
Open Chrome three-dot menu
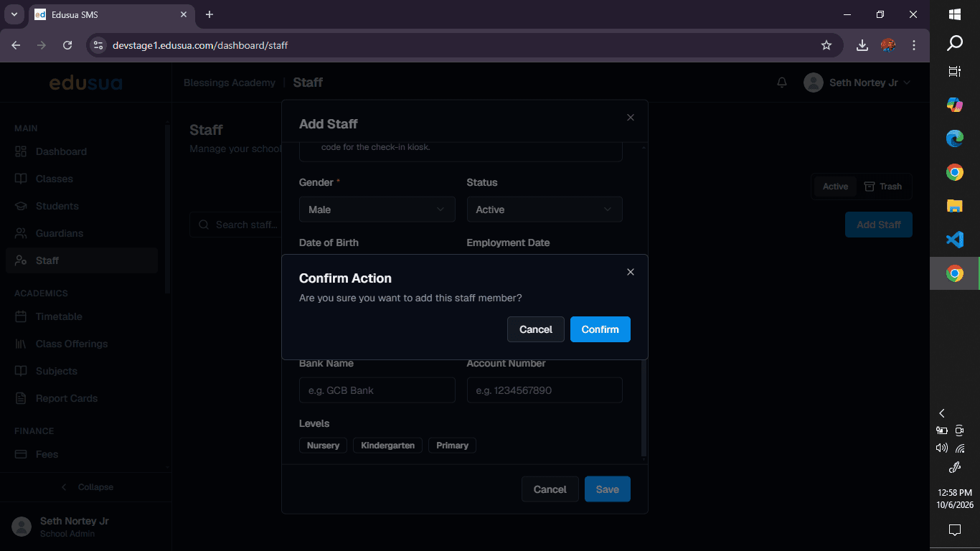coord(914,45)
